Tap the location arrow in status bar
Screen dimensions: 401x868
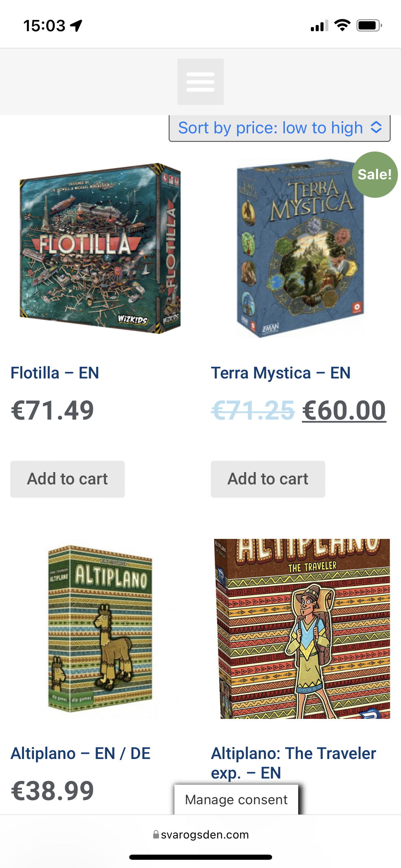(x=76, y=25)
